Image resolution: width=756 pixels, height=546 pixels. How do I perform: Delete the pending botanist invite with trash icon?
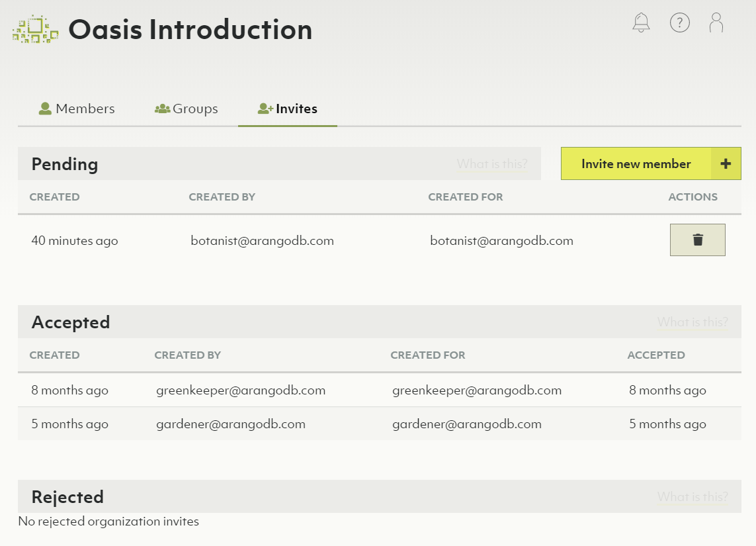[697, 240]
